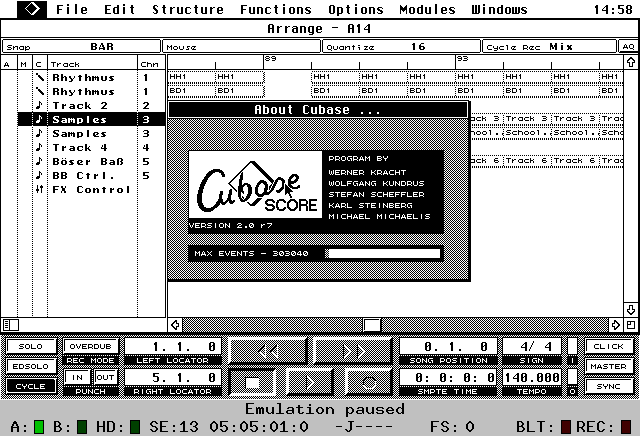
Task: Open the Snap value selector showing BAR
Action: pos(101,46)
